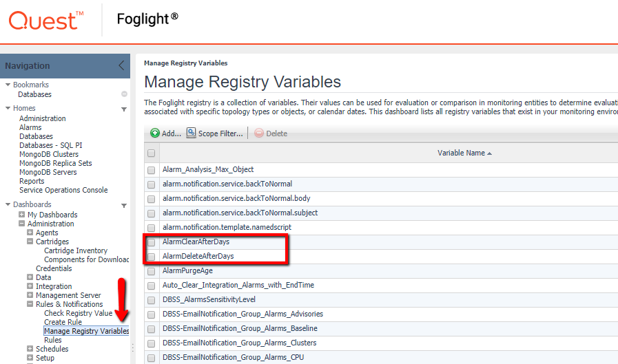Check the Alarm_Analysis_Max_Object row checkbox

coord(151,170)
